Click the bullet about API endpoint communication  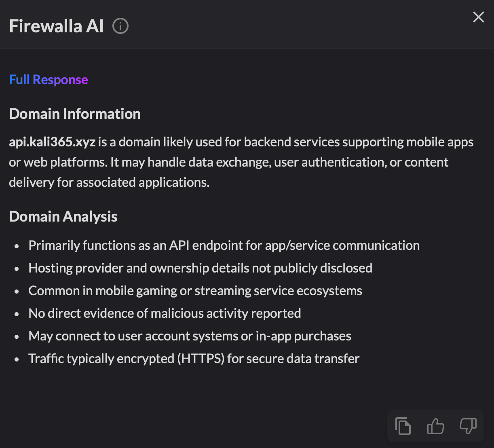tap(224, 245)
